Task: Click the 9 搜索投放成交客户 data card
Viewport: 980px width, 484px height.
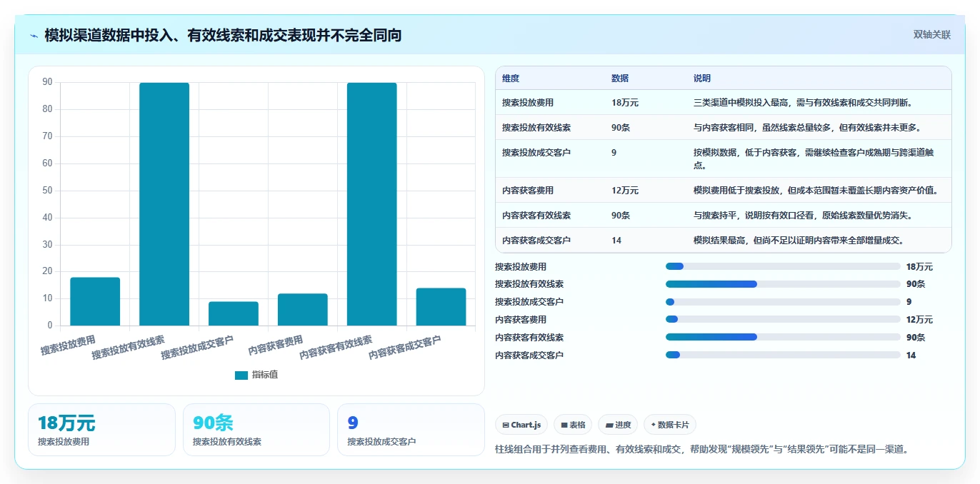Action: pyautogui.click(x=411, y=430)
